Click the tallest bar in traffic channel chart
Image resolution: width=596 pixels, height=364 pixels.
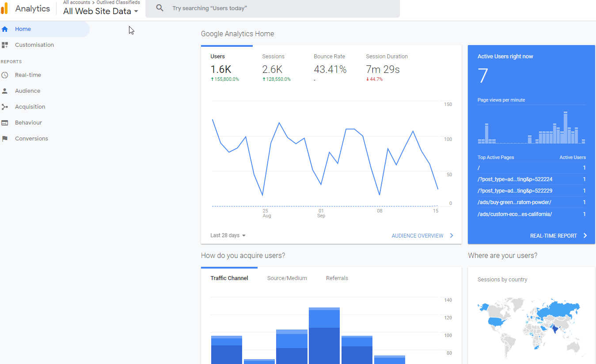(324, 336)
